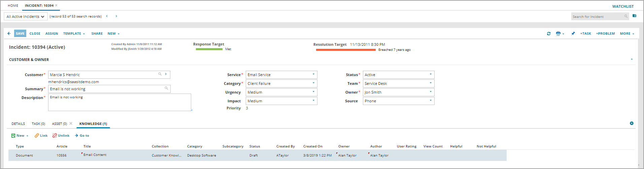Click the print icon in toolbar
The image size is (644, 169).
pyautogui.click(x=558, y=34)
